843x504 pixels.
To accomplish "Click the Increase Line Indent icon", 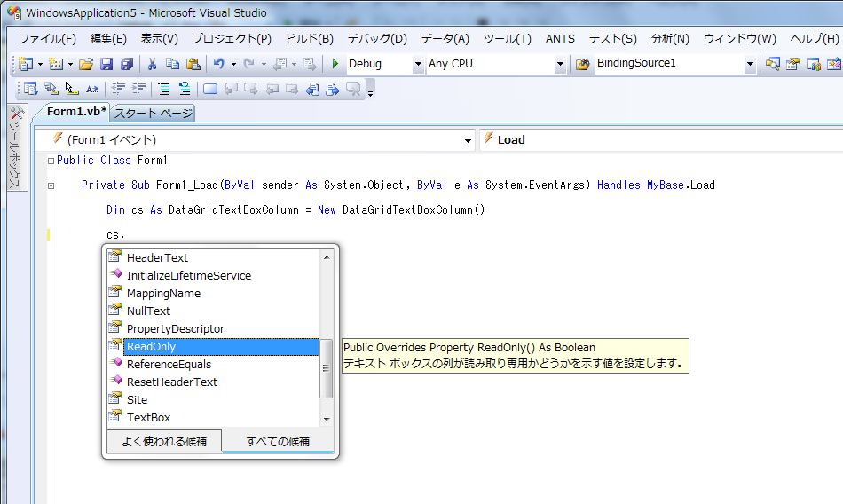I will [138, 89].
